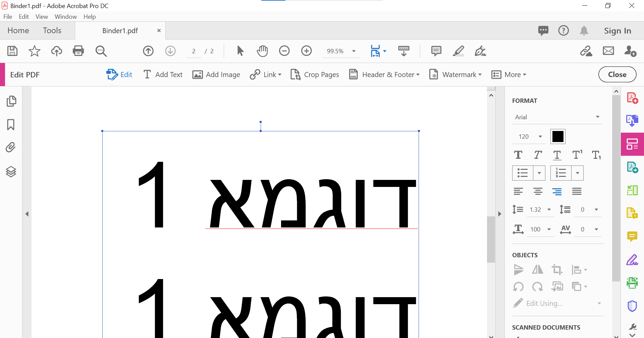Image resolution: width=644 pixels, height=338 pixels.
Task: Click the Add Image button
Action: (x=216, y=75)
